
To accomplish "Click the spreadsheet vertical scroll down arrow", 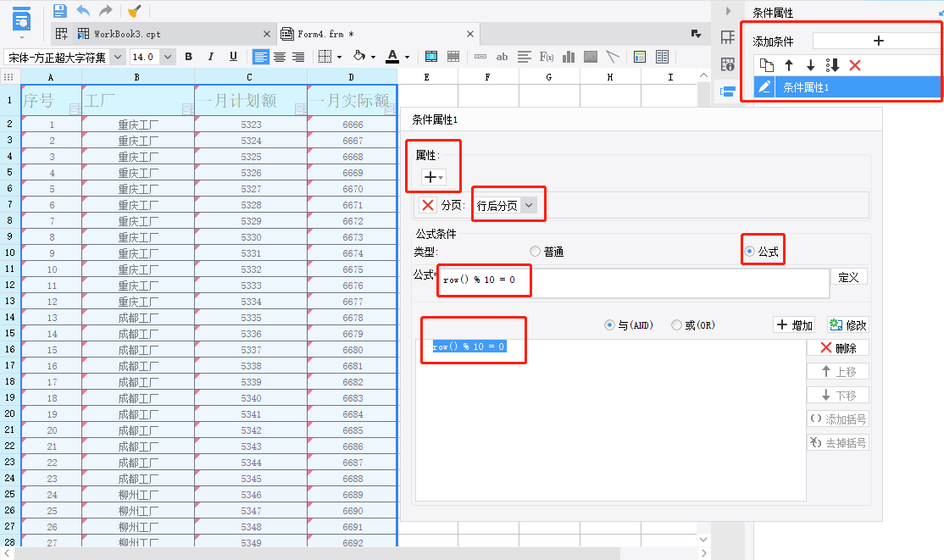I will point(703,539).
